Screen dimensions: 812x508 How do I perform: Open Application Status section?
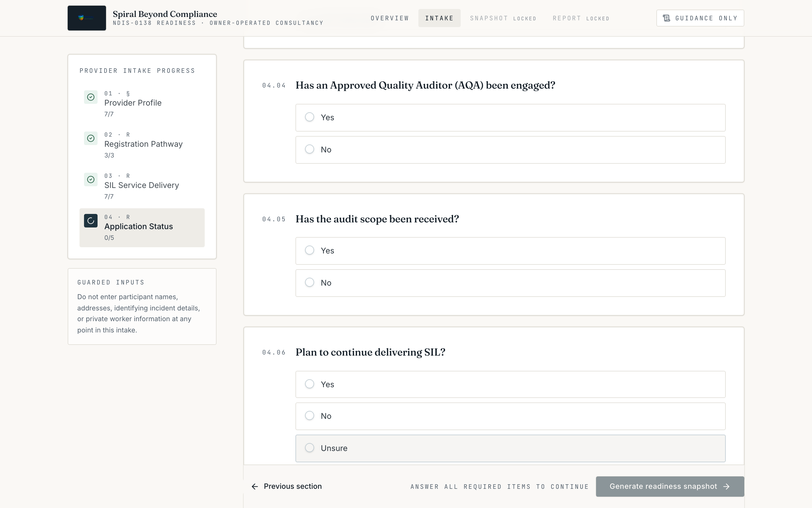[142, 228]
